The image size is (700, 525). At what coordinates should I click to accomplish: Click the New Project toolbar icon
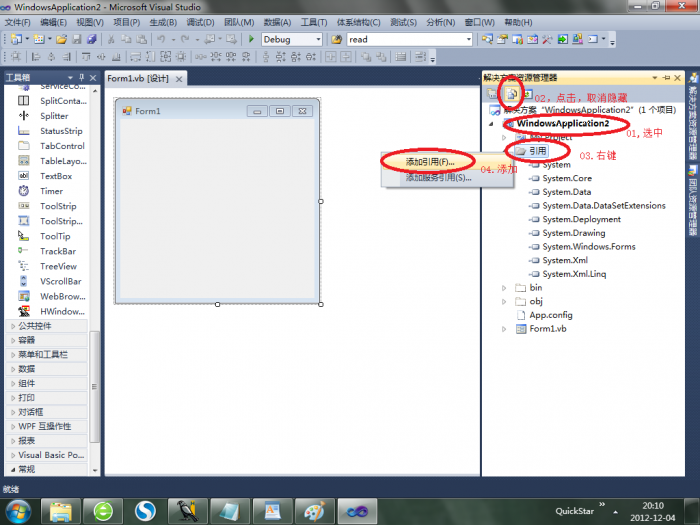(16, 39)
